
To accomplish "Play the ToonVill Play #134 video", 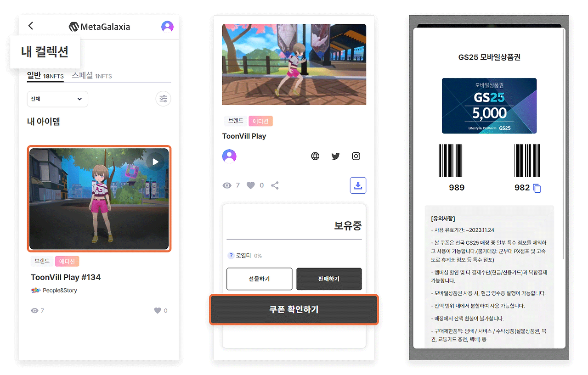I will pos(155,161).
